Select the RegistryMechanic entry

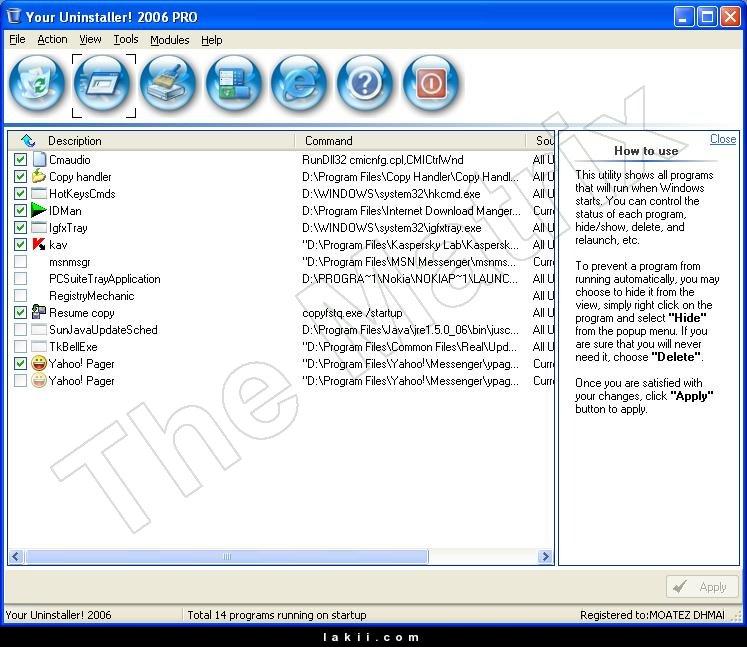coord(91,295)
